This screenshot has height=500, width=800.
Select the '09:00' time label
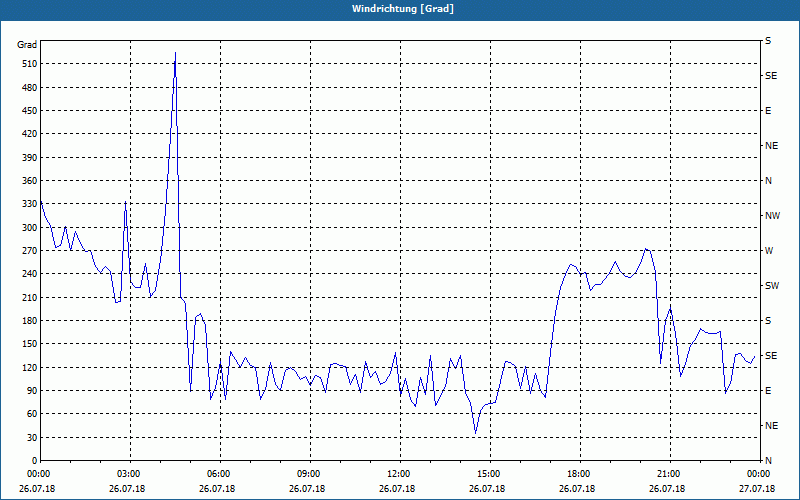[309, 473]
